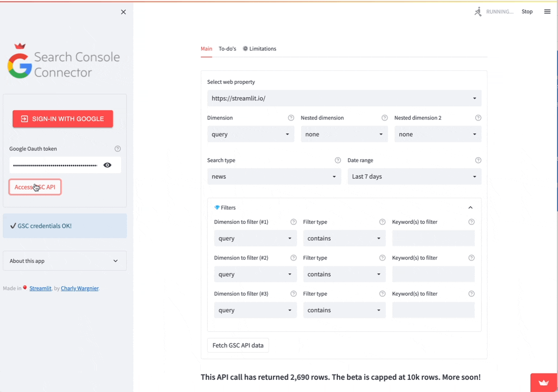Click the Streamlit crown icon at bottom right
This screenshot has width=558, height=392.
[544, 382]
